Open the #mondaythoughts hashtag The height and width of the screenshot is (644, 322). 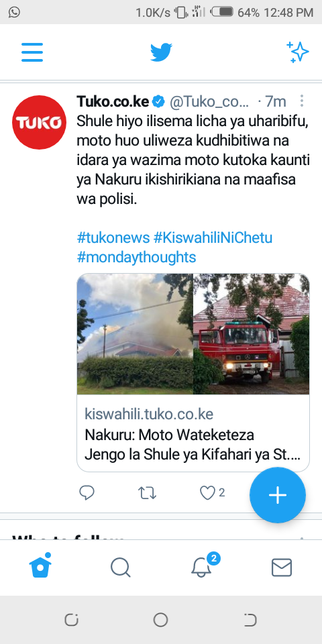pos(136,257)
